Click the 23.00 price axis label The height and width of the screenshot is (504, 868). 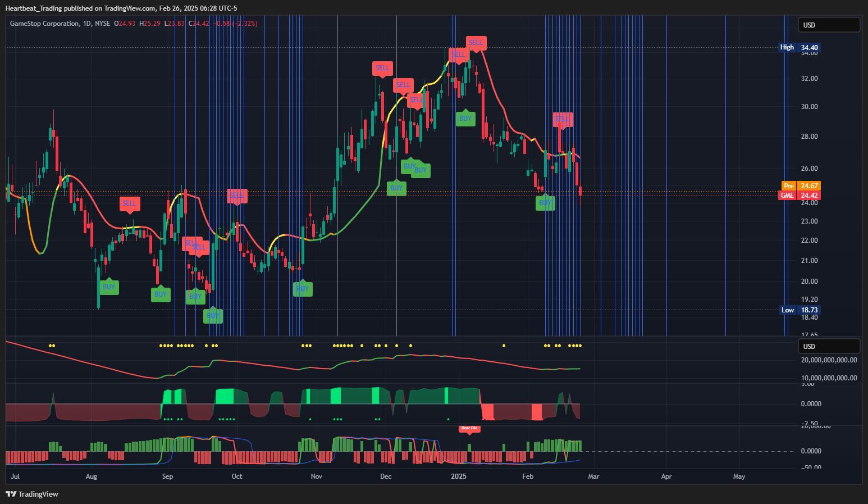pos(810,221)
